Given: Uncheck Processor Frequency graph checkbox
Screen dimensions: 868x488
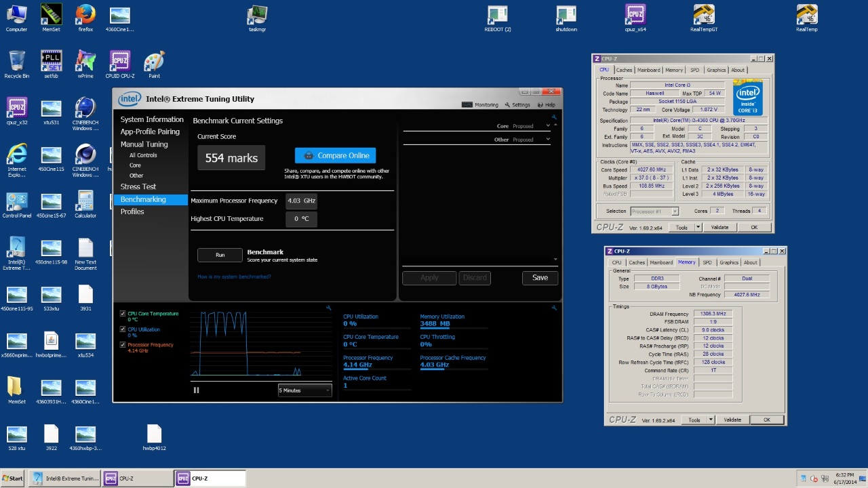Looking at the screenshot, I should tap(123, 345).
